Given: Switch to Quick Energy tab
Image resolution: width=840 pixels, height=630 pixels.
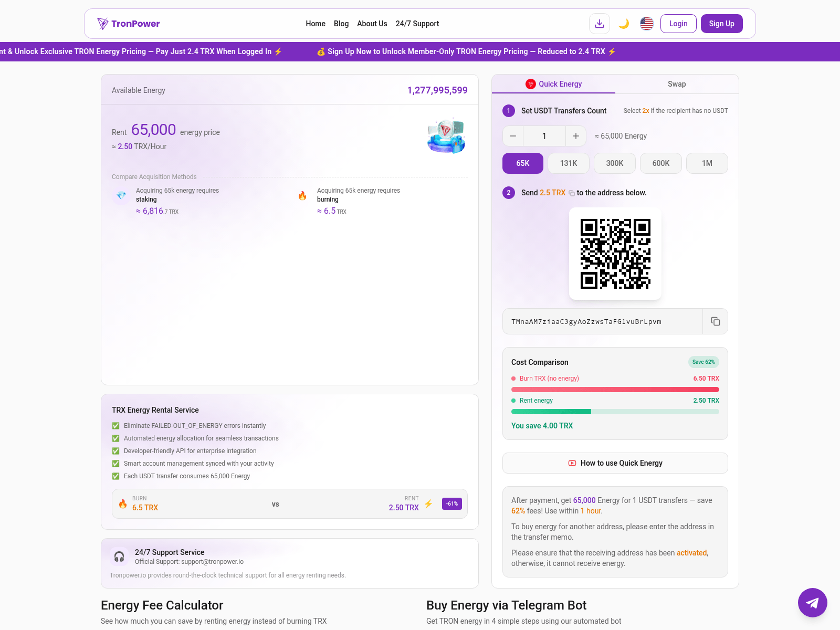Looking at the screenshot, I should [x=553, y=84].
